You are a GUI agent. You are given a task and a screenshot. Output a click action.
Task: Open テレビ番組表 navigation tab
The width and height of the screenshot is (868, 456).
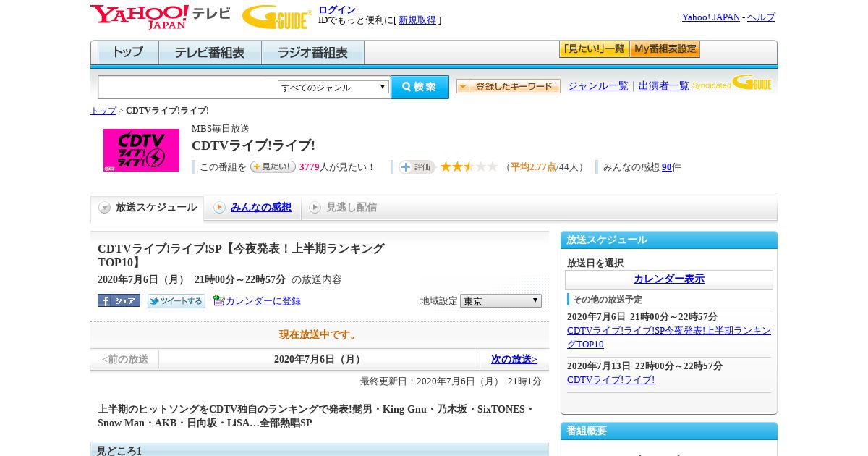coord(210,53)
